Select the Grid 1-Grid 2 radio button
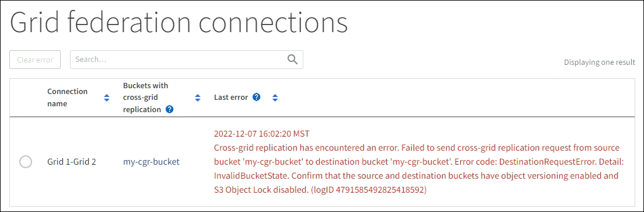 point(26,161)
